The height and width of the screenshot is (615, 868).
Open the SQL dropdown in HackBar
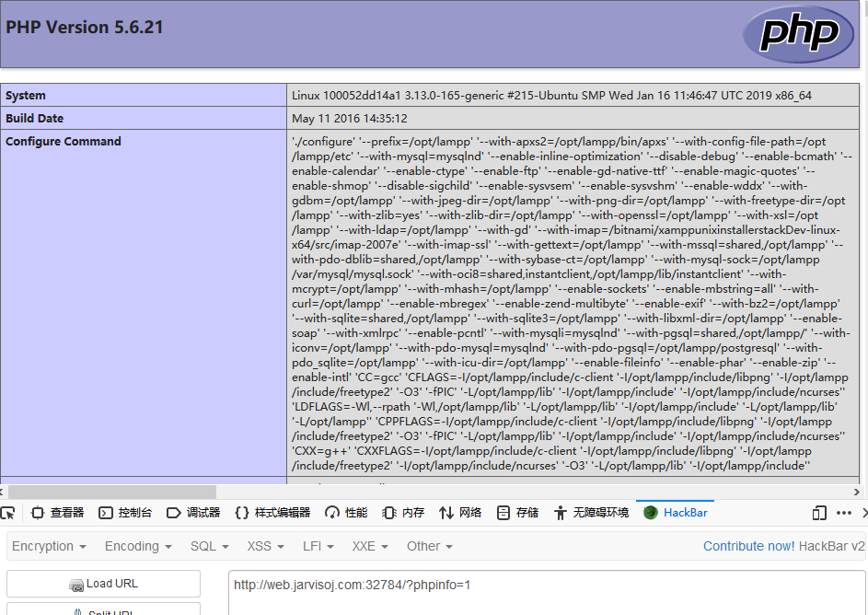[x=210, y=546]
